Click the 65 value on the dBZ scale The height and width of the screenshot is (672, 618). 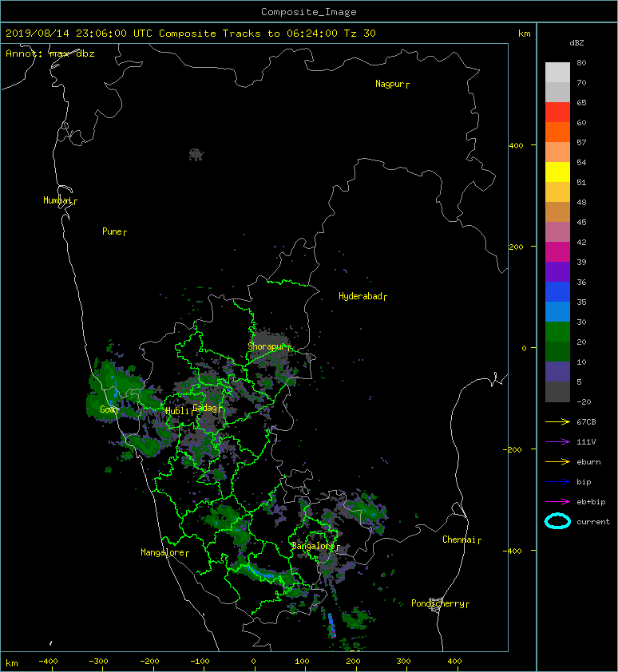coord(581,102)
